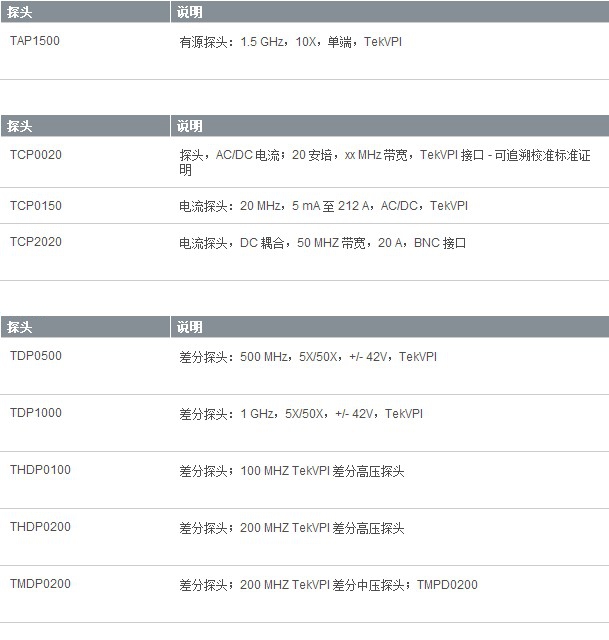
Task: Select the TDP1000 model name
Action: tap(36, 413)
